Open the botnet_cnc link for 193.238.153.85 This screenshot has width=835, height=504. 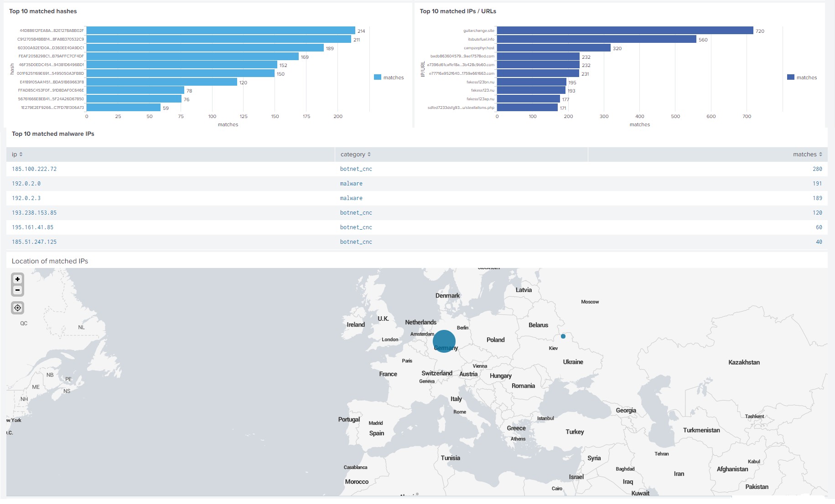tap(356, 212)
